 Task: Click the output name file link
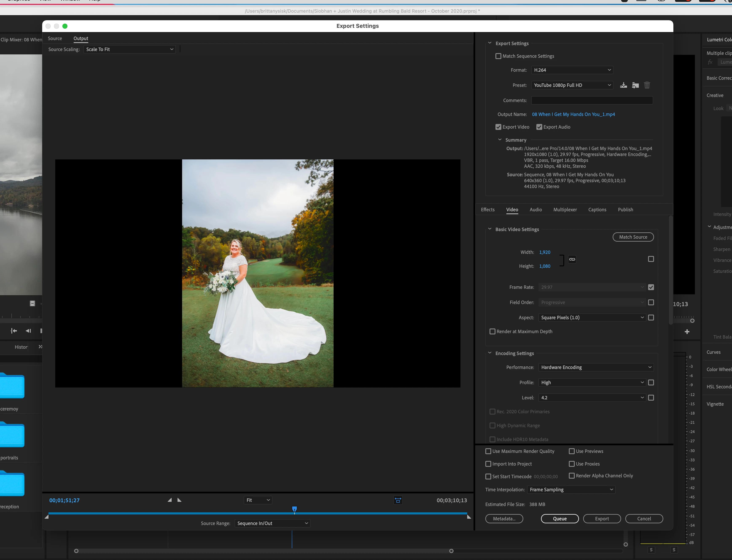point(573,114)
